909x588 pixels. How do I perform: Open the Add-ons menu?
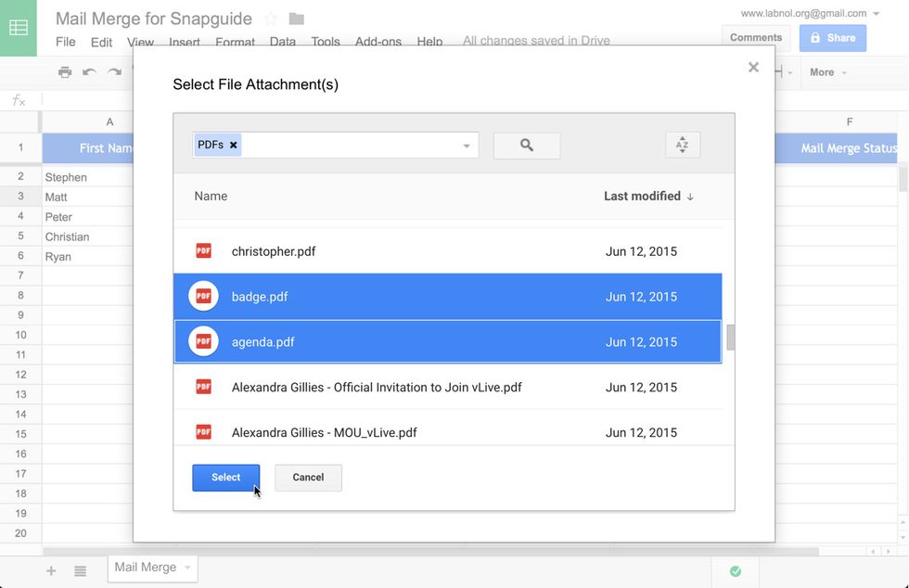(377, 42)
